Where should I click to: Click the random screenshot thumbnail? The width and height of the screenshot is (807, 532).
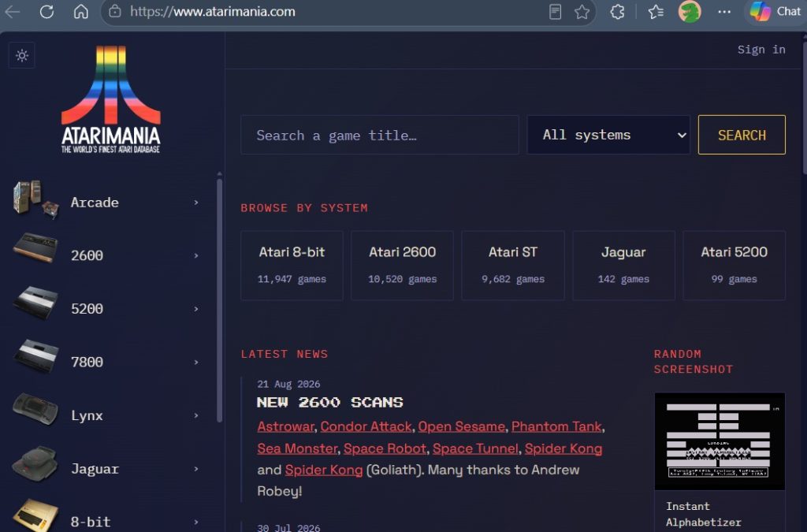click(x=720, y=441)
